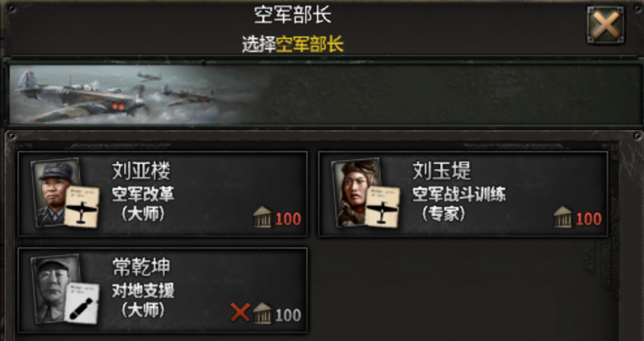Image resolution: width=644 pixels, height=341 pixels.
Task: Click the red 100 cost on 刘亚楼's card
Action: click(x=288, y=219)
